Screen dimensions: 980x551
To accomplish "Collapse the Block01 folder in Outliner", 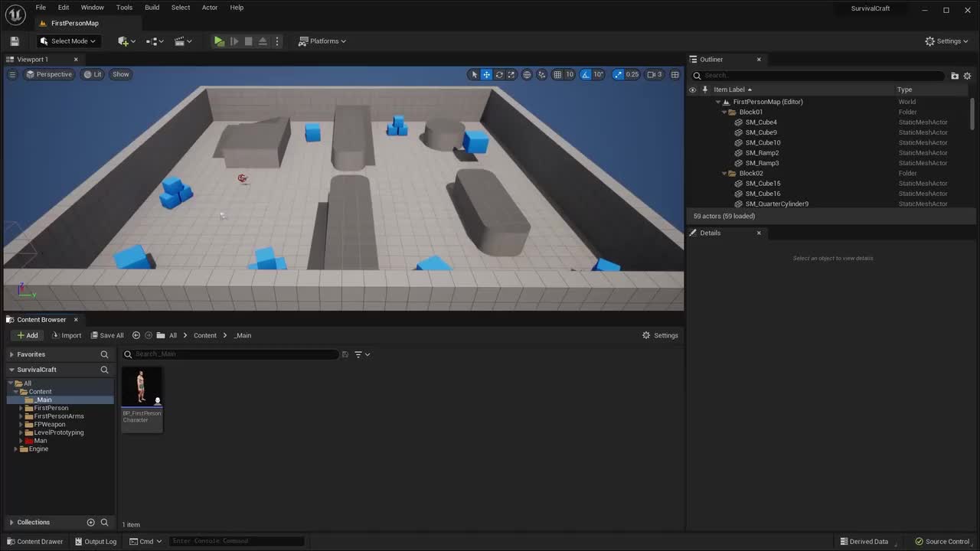I will [x=724, y=112].
